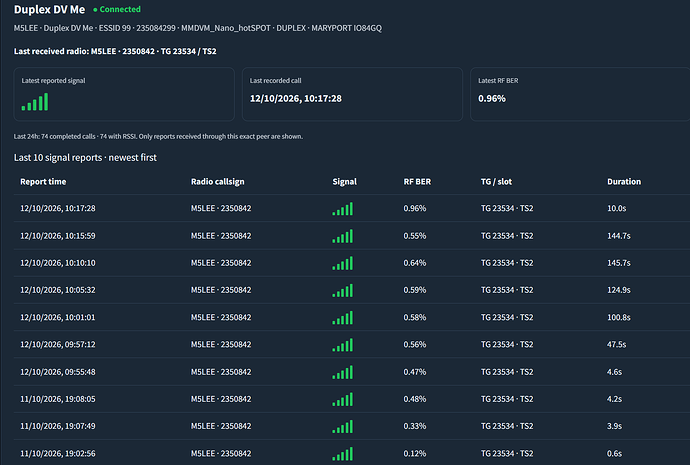Select the Signal column header

coord(345,182)
